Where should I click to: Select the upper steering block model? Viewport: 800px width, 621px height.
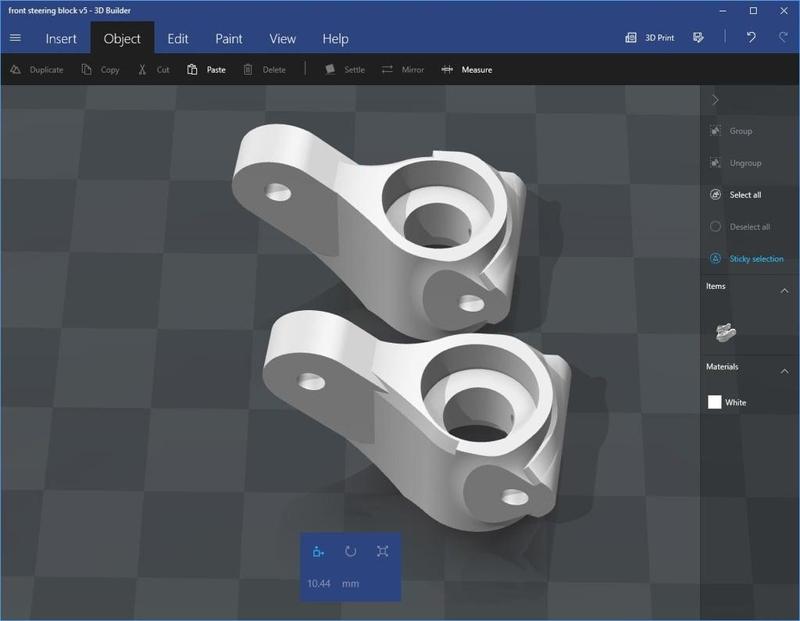(x=357, y=219)
